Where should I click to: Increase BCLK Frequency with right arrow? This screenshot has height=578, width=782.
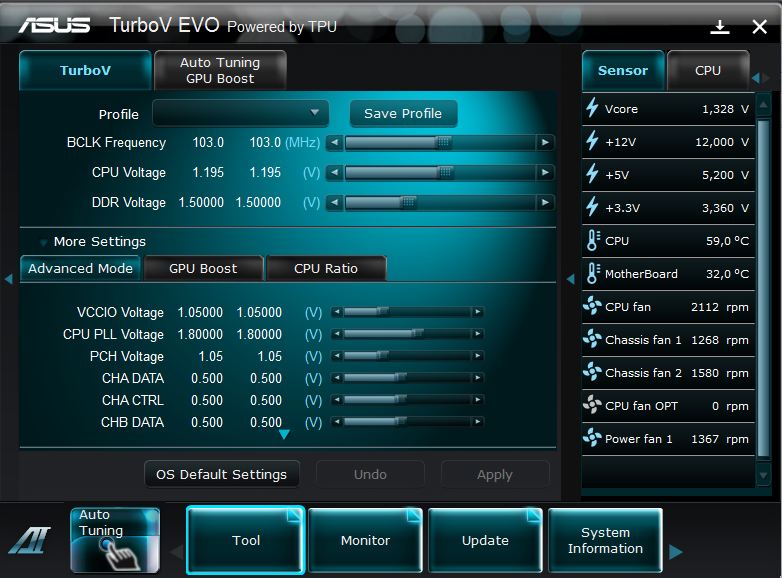pos(545,143)
